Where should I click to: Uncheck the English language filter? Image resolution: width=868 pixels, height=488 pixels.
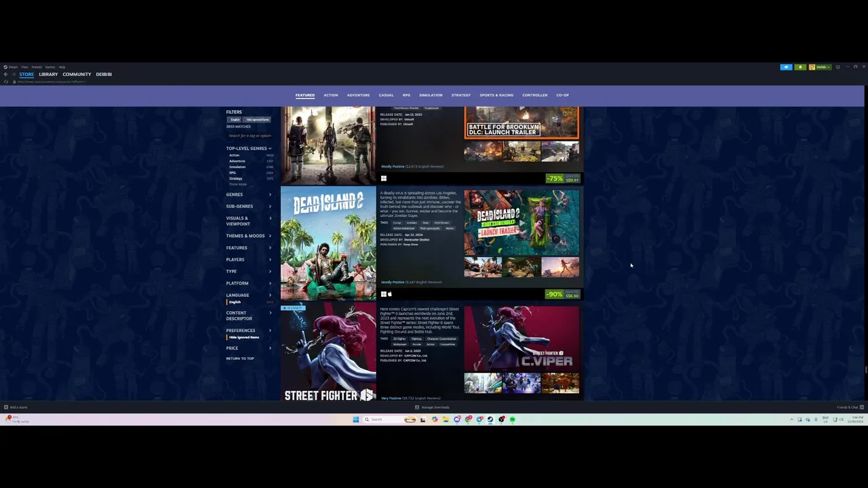click(x=235, y=302)
